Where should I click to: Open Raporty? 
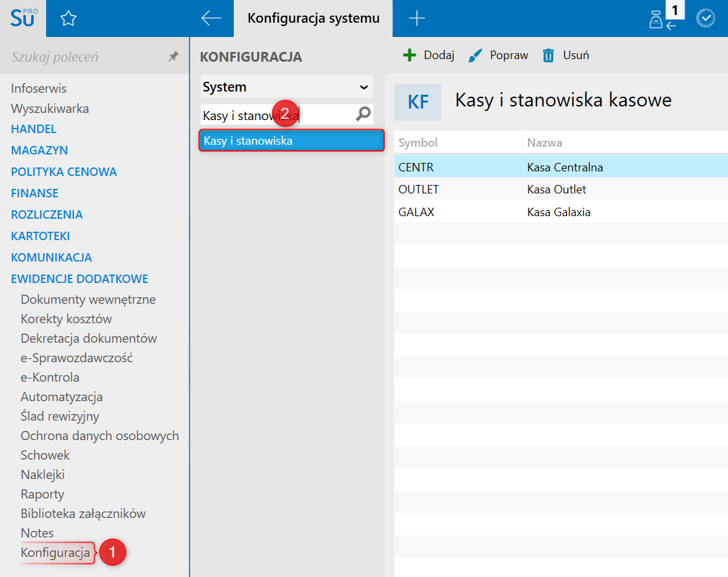pyautogui.click(x=42, y=495)
